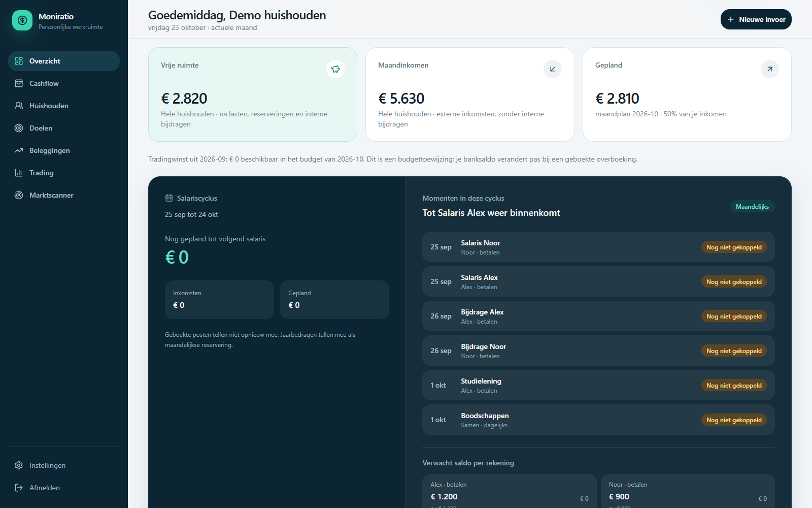812x508 pixels.
Task: Select the Salaris Noor row
Action: [x=598, y=247]
